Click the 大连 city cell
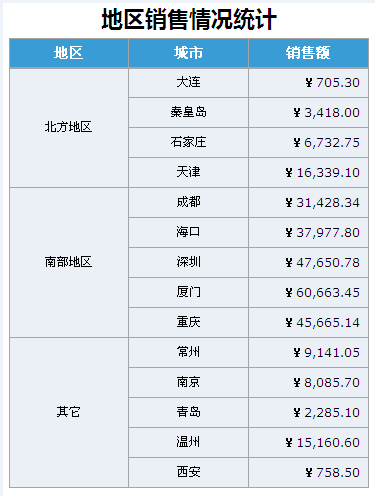This screenshot has width=375, height=496. pyautogui.click(x=188, y=83)
